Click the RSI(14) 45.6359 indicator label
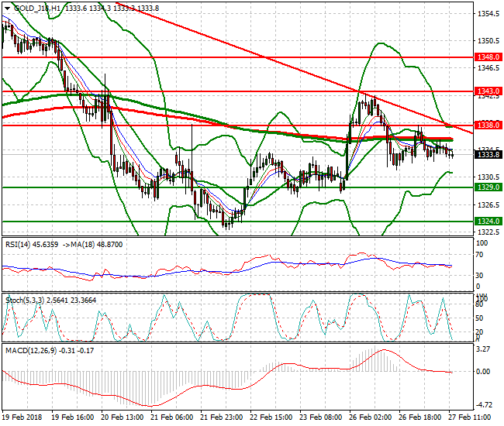 [32, 245]
